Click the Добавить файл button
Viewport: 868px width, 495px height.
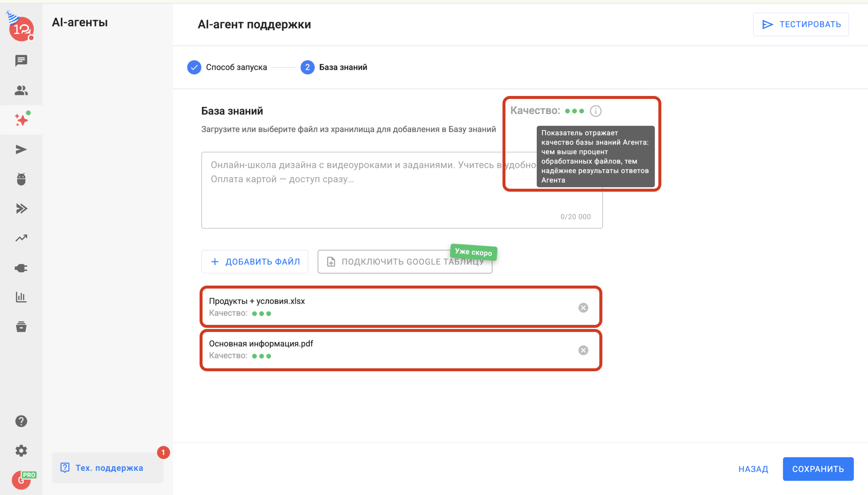click(x=255, y=262)
